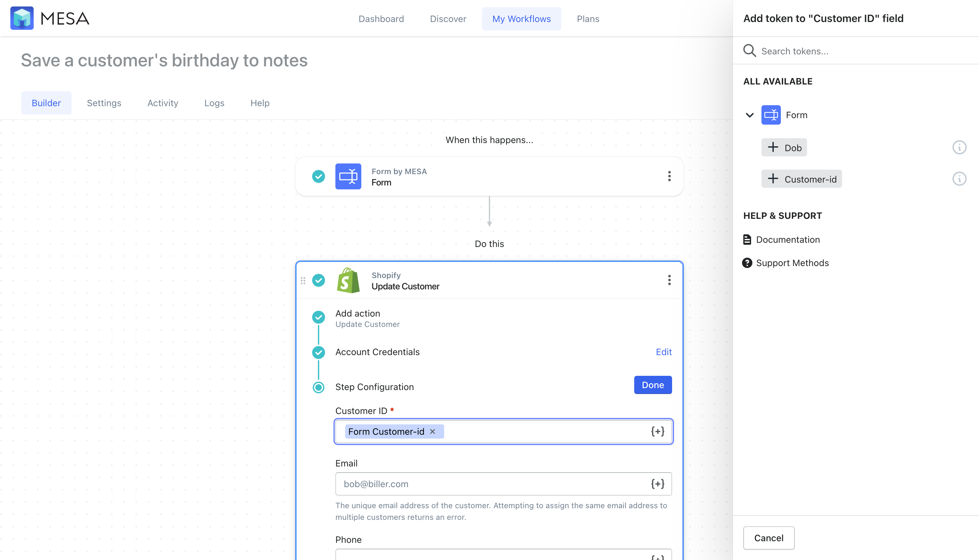Click the Cancel button
This screenshot has width=979, height=560.
tap(769, 538)
